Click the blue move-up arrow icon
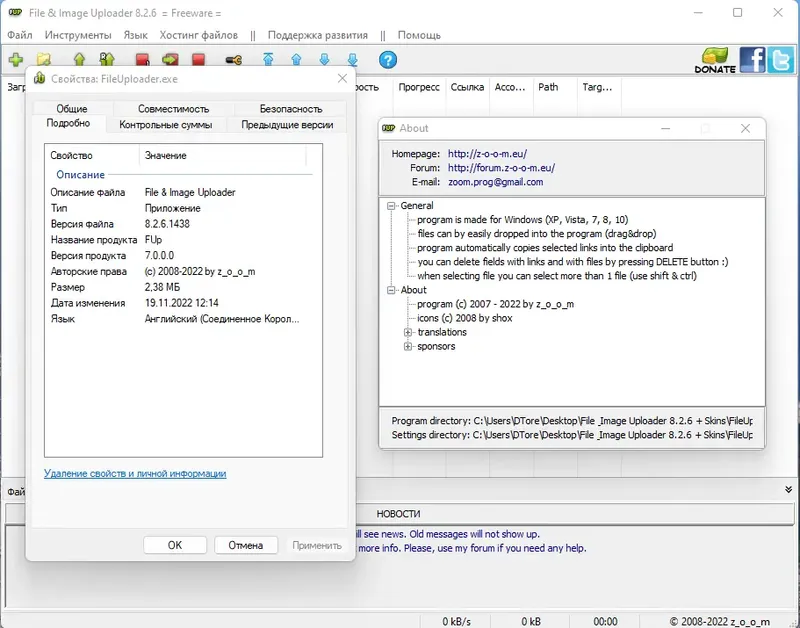 click(296, 60)
